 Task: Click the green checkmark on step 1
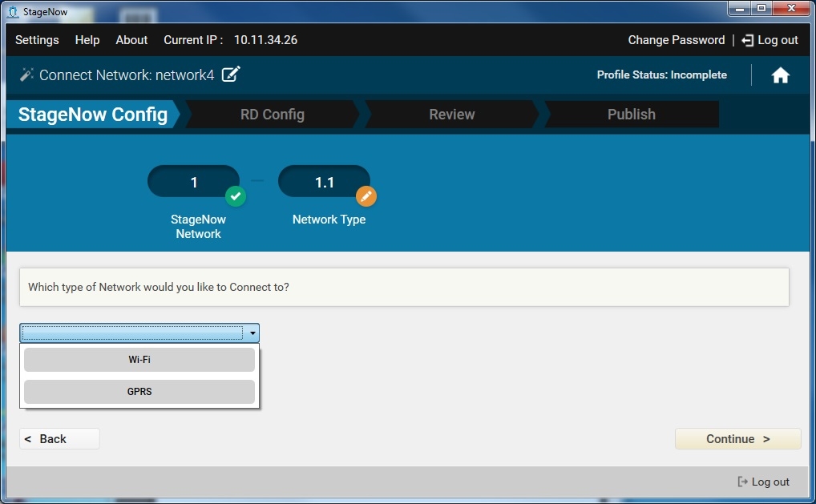pyautogui.click(x=235, y=196)
